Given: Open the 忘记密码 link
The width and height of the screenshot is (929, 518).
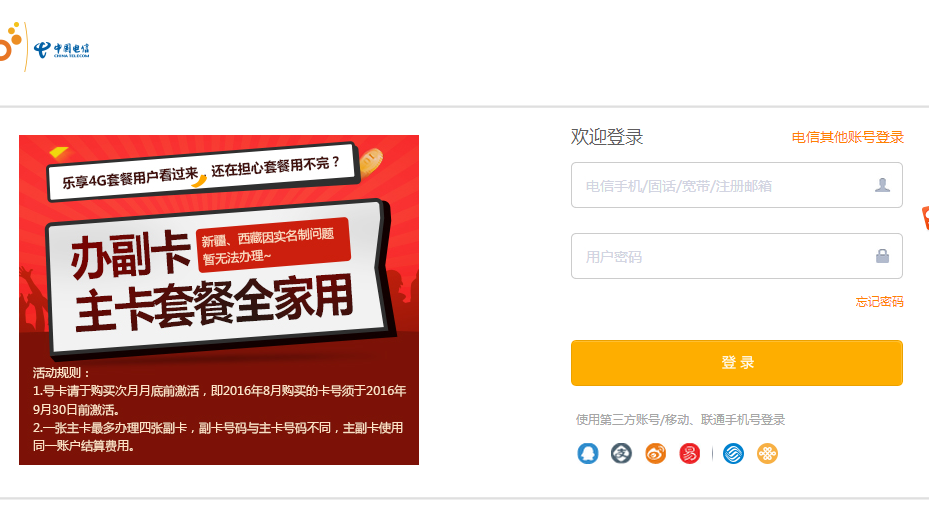Looking at the screenshot, I should (x=879, y=302).
